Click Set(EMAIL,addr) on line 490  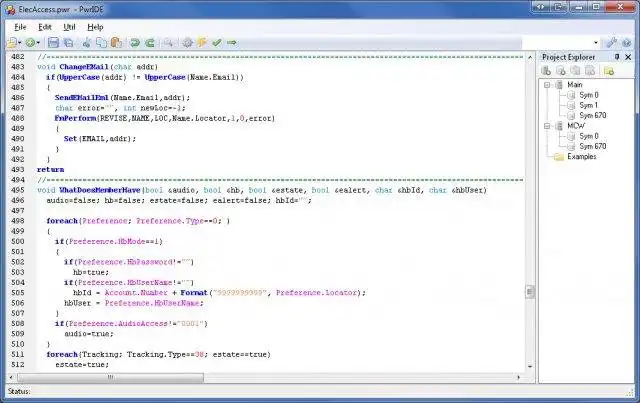[x=100, y=139]
